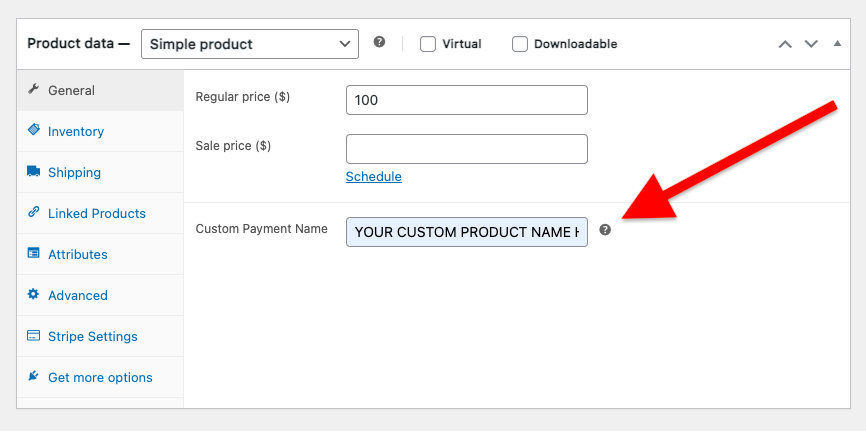The width and height of the screenshot is (866, 431).
Task: Click the Schedule link
Action: [373, 176]
